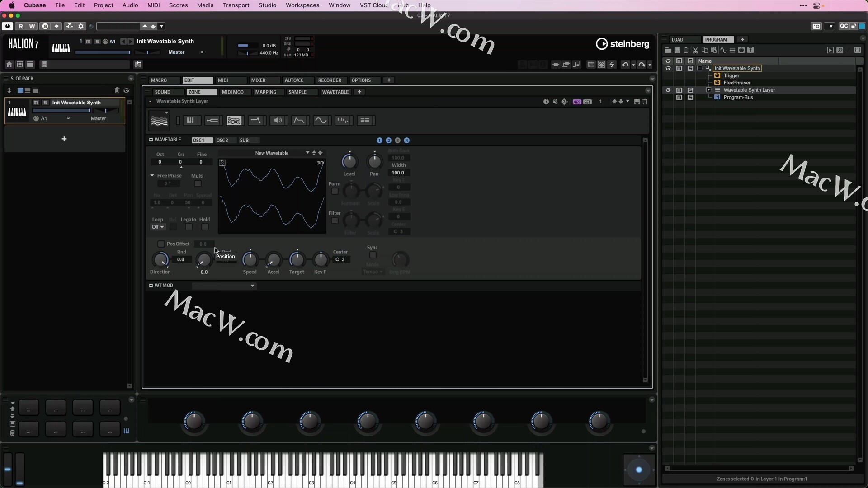Viewport: 868px width, 488px height.
Task: Open the plugin preset dropdown arrow
Action: click(x=162, y=26)
